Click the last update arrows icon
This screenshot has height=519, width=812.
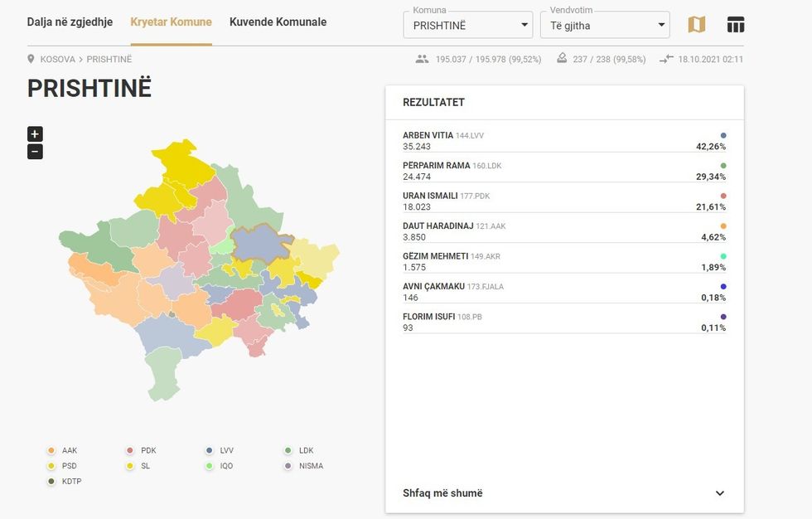click(667, 59)
